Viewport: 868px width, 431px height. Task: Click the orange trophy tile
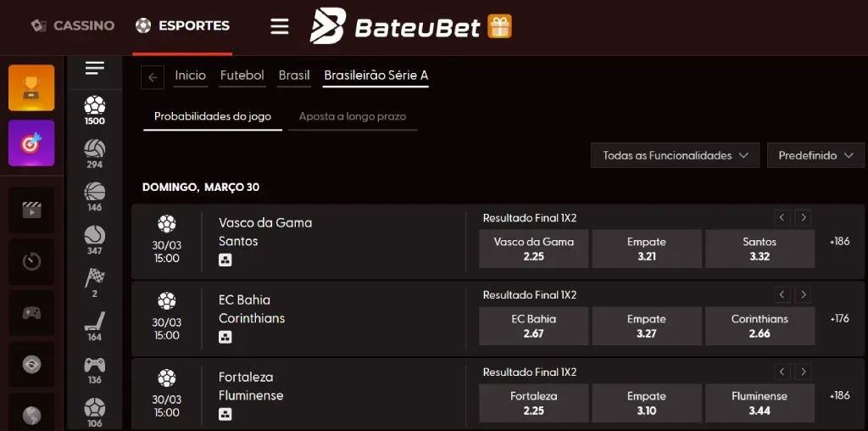click(x=31, y=87)
